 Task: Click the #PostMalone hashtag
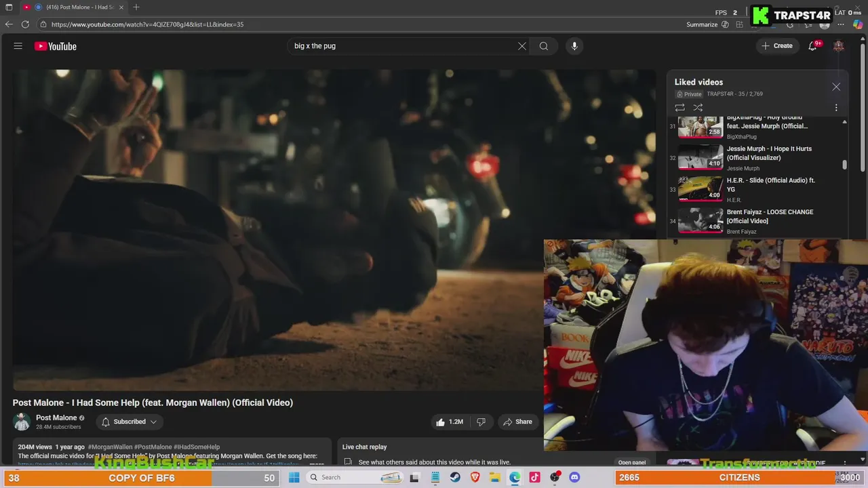153,447
